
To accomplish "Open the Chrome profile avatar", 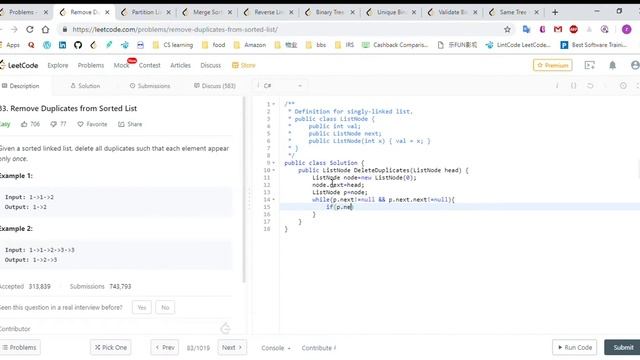I will 627,29.
